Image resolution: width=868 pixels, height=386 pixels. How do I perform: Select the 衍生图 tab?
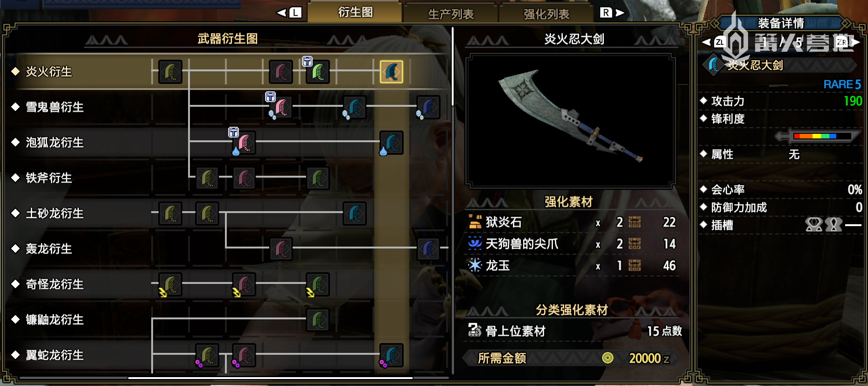(x=355, y=12)
